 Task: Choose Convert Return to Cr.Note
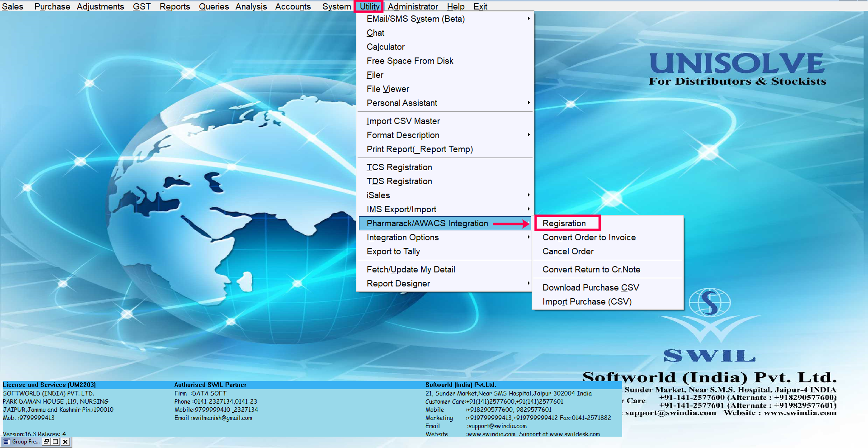608,269
